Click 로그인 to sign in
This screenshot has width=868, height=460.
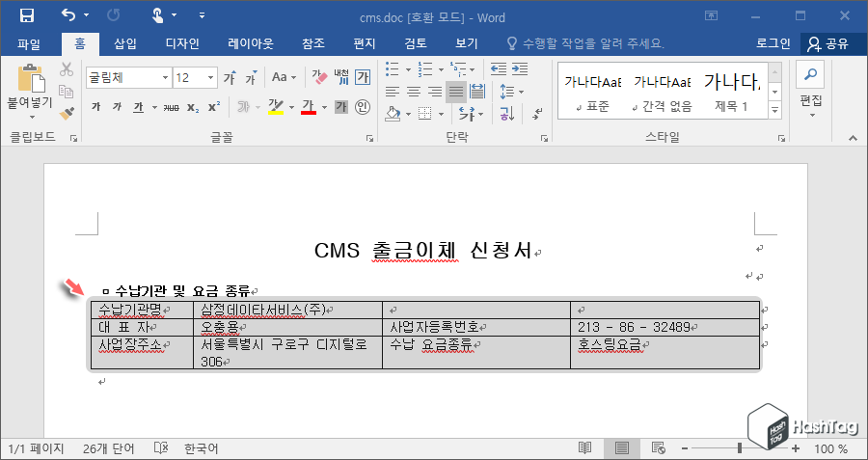point(773,43)
